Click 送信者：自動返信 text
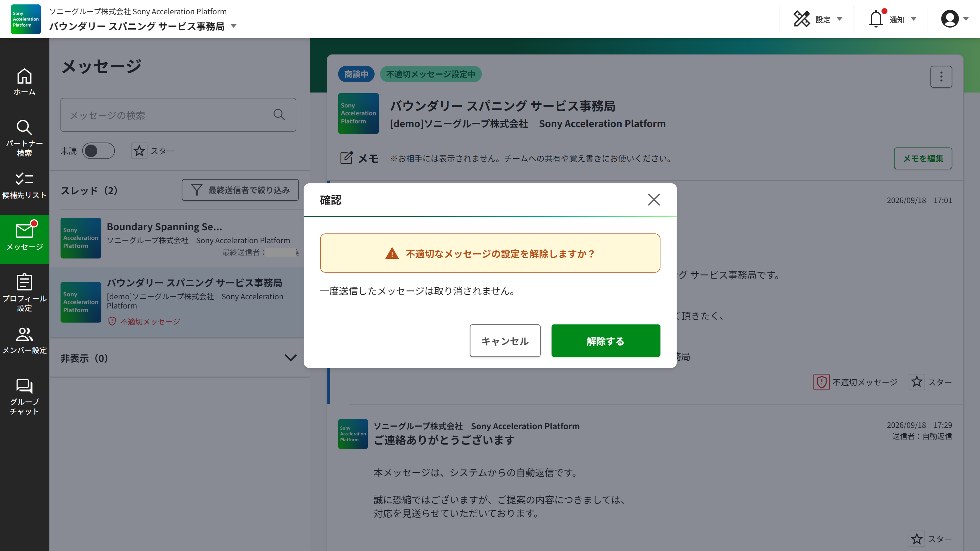 point(922,436)
